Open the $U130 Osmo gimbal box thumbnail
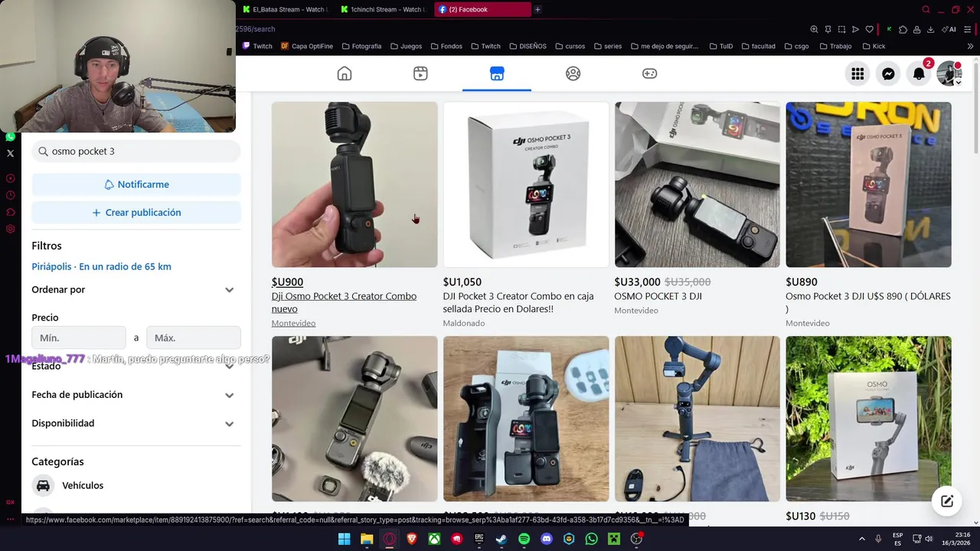980x551 pixels. coord(868,419)
